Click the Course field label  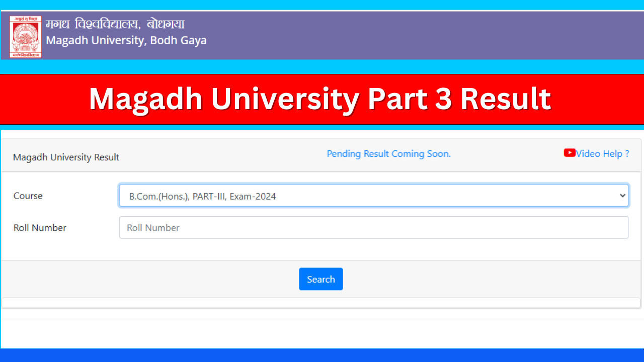pyautogui.click(x=28, y=196)
